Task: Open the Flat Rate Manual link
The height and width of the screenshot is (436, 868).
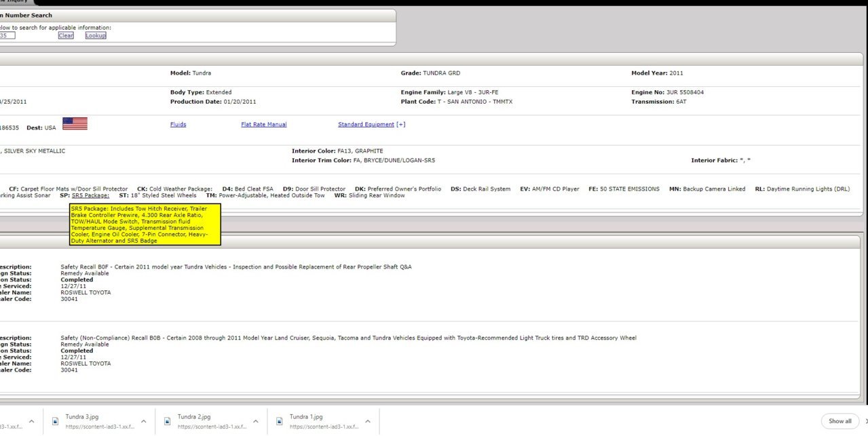Action: [x=264, y=125]
